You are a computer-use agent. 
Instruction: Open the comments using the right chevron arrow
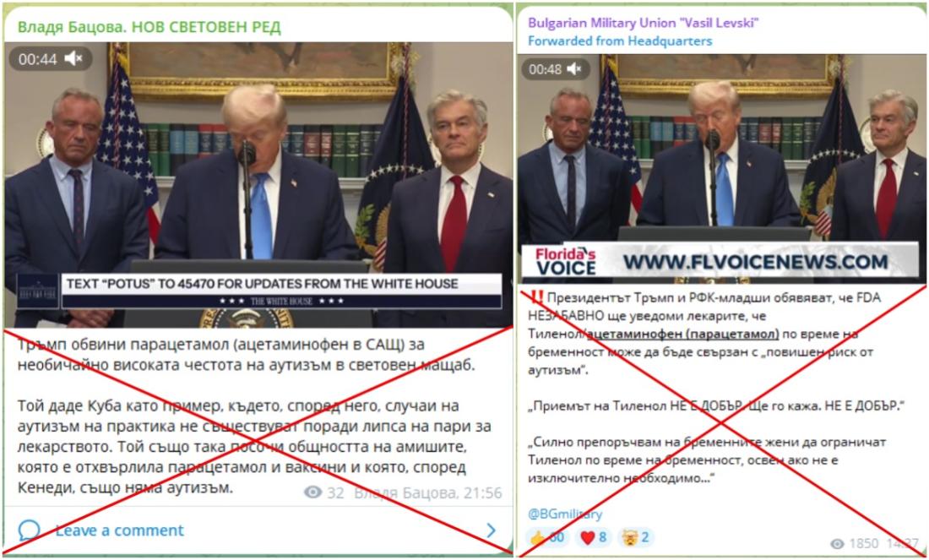coord(492,530)
